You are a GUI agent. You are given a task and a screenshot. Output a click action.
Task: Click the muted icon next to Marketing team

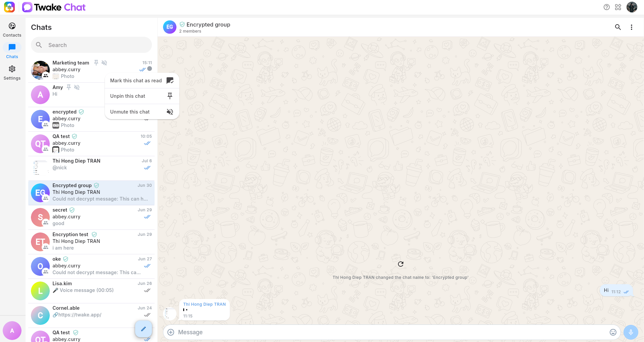point(105,63)
